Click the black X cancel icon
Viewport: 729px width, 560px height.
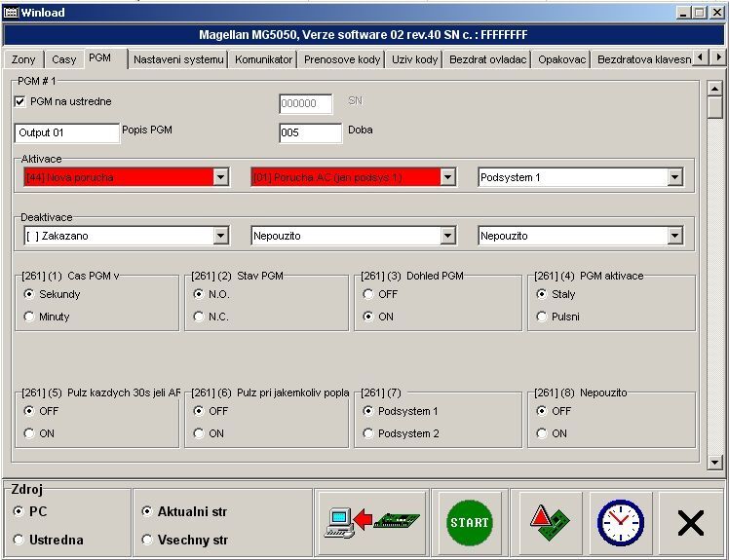(690, 523)
